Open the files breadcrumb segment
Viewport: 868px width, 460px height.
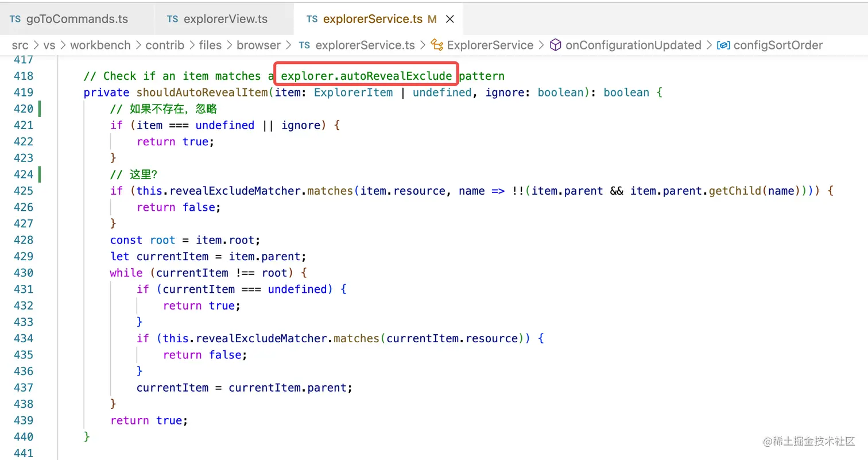(x=210, y=45)
